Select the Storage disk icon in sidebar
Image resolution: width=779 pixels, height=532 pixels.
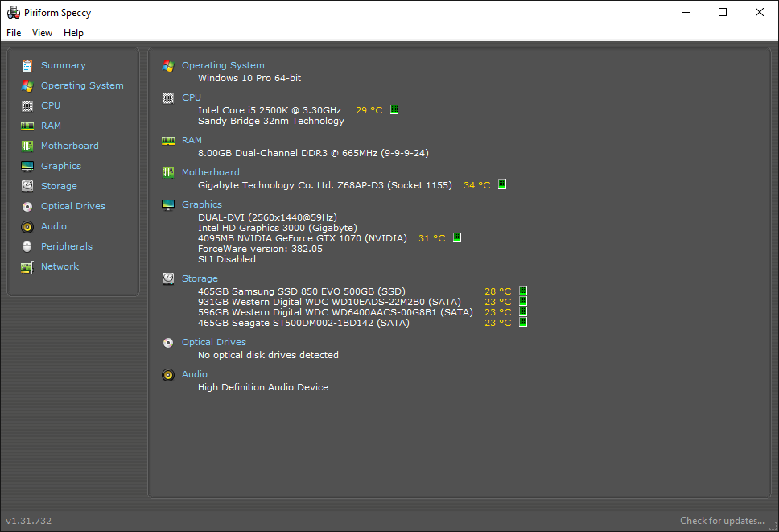point(27,187)
